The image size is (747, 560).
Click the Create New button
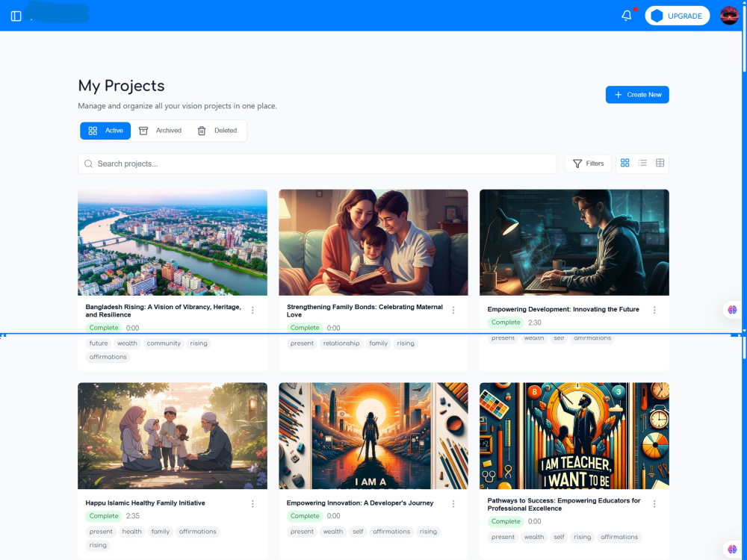click(637, 95)
